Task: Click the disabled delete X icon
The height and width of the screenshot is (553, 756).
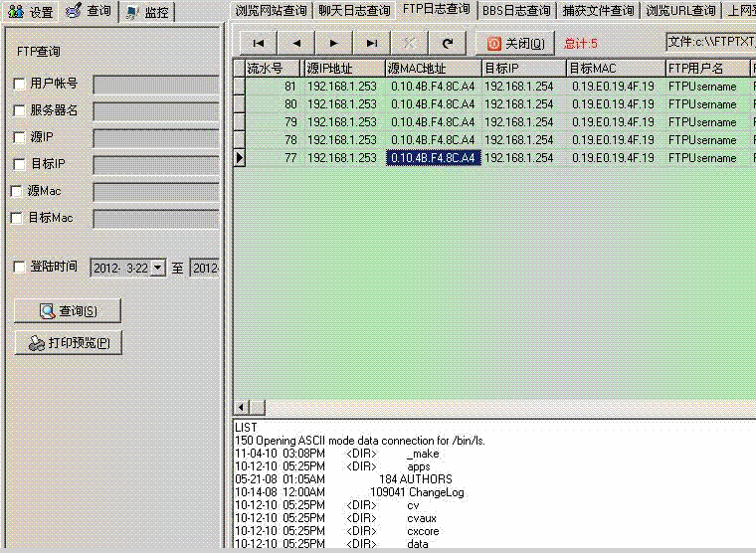Action: click(410, 43)
